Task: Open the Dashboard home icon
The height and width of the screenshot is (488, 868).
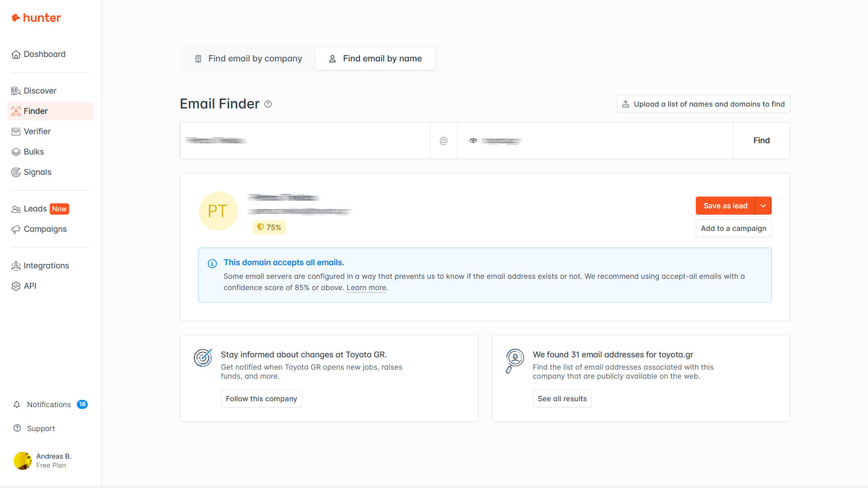Action: (16, 55)
